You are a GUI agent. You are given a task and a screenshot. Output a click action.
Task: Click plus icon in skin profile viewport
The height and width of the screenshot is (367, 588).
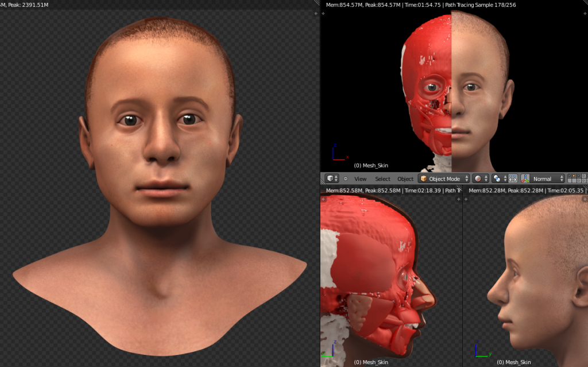point(466,199)
